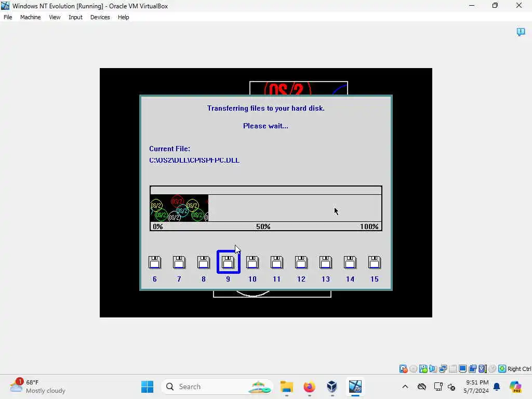Click the 'Transferring files to your hard disk.' text
The height and width of the screenshot is (399, 532).
click(266, 108)
